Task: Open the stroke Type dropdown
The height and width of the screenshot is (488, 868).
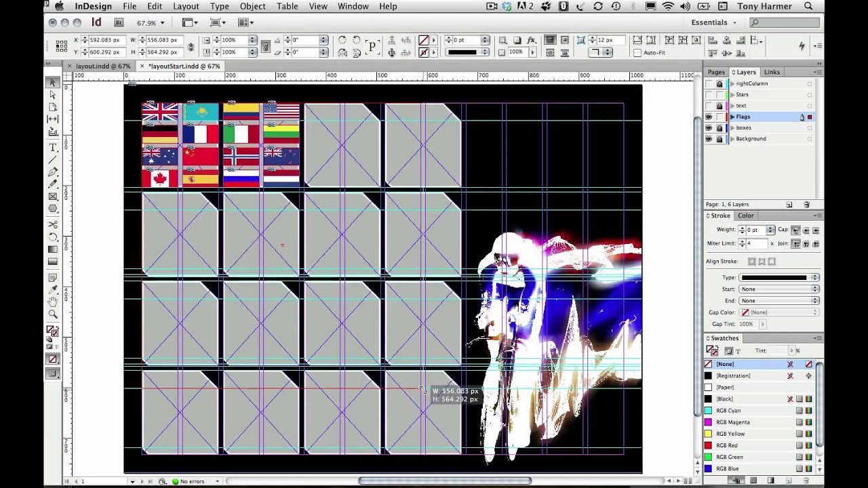Action: pos(779,278)
